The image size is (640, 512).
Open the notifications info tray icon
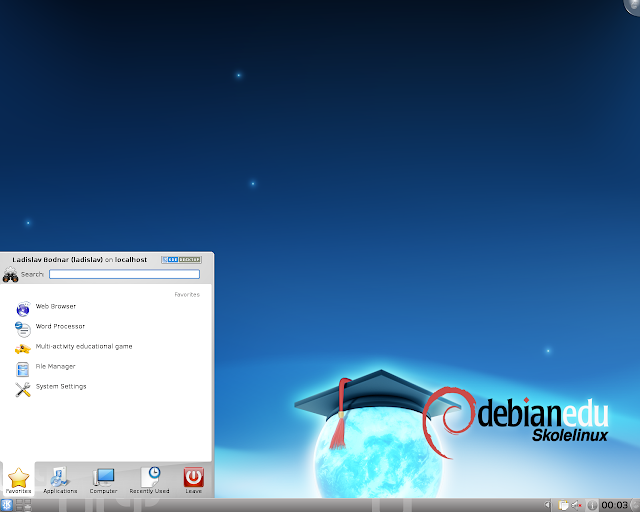(592, 505)
